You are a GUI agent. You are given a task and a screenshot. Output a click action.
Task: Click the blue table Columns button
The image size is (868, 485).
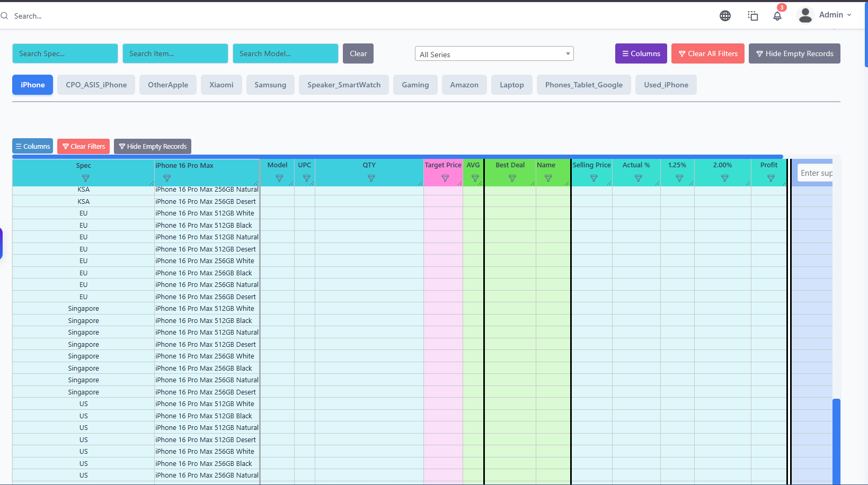(x=33, y=146)
